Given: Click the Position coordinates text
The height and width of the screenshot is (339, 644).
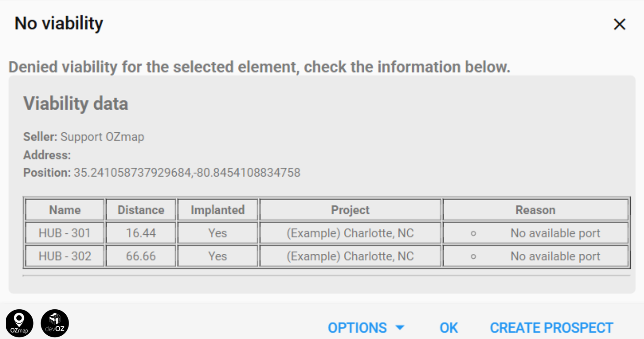Looking at the screenshot, I should coord(187,173).
